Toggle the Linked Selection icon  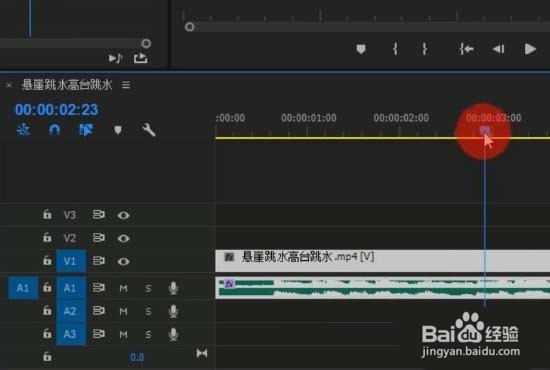click(x=86, y=130)
